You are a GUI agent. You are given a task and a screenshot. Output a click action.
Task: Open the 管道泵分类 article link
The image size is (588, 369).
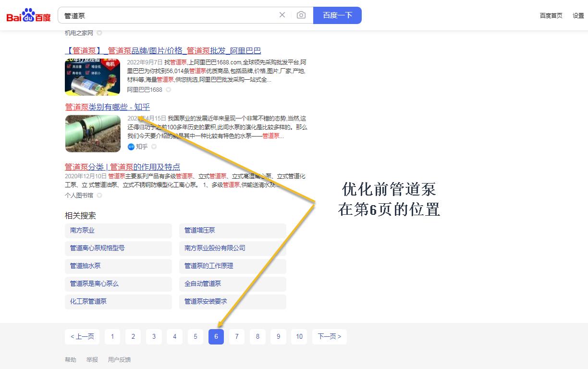pyautogui.click(x=122, y=166)
